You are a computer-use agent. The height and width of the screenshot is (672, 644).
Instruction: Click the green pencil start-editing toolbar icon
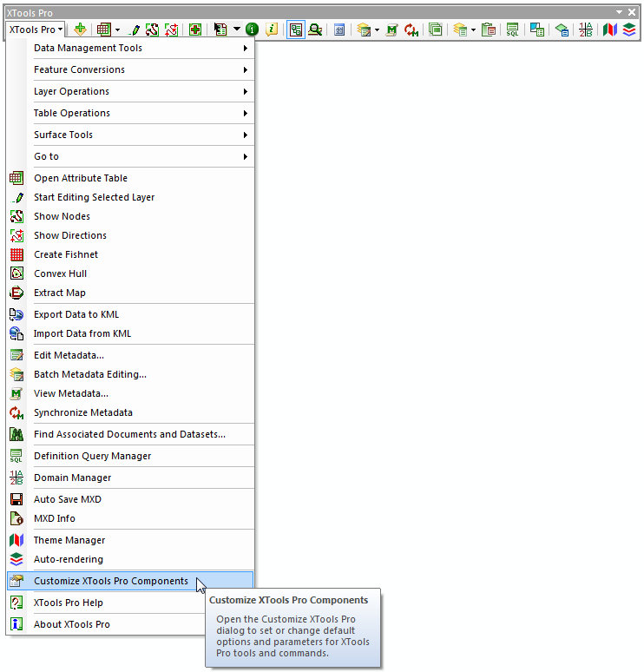click(x=135, y=30)
